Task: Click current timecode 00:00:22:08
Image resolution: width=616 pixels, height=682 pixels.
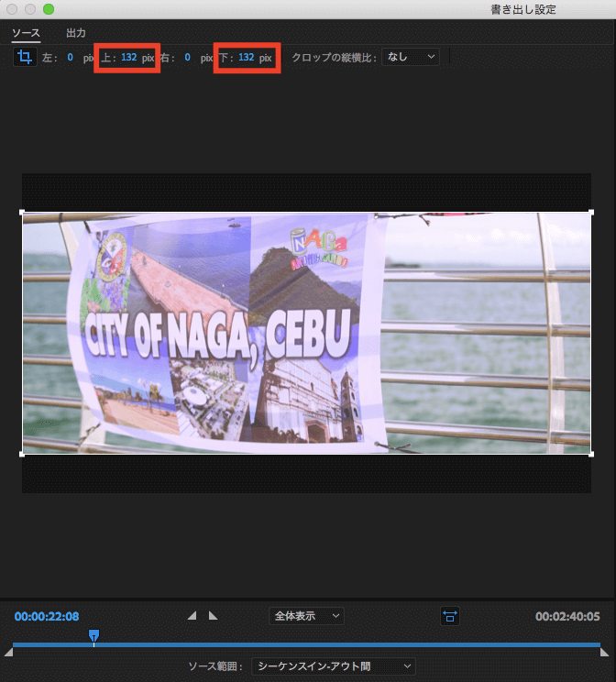Action: pyautogui.click(x=47, y=616)
